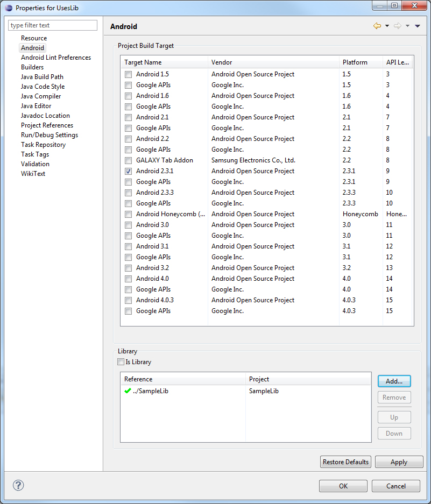Click the Reference column header
Screen dimensions: 431x504
[183, 379]
